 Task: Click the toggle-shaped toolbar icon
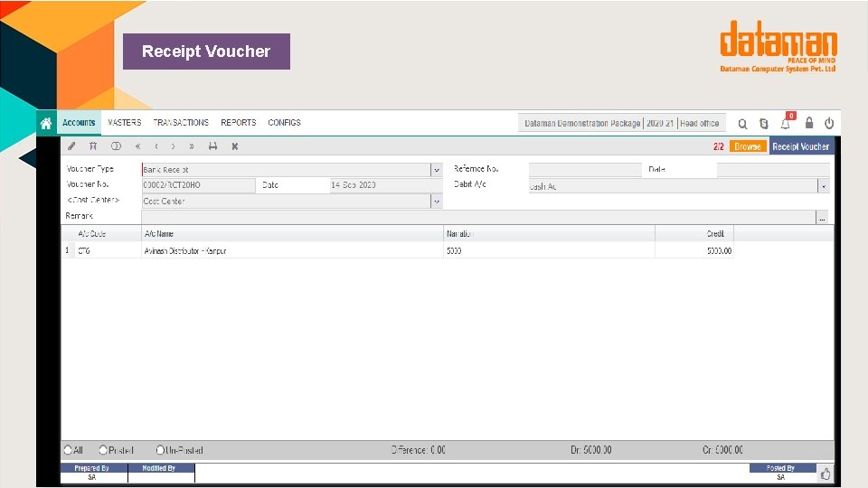click(x=116, y=146)
